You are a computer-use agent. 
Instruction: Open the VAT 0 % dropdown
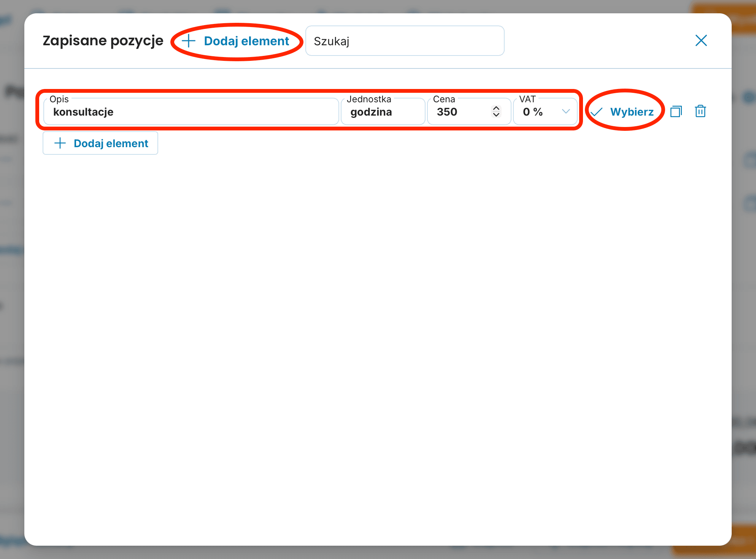[545, 112]
